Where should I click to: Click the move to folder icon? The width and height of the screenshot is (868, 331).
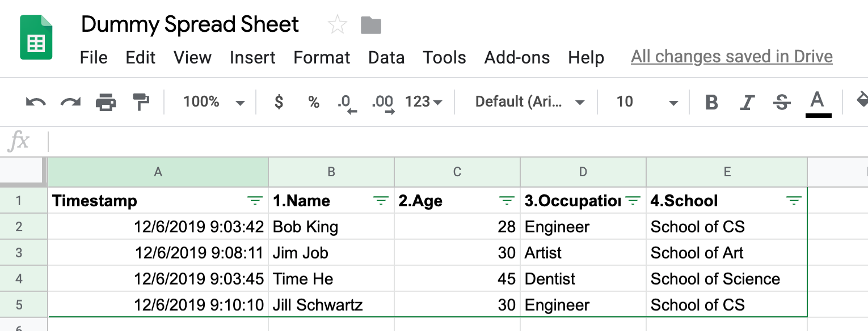click(x=371, y=25)
